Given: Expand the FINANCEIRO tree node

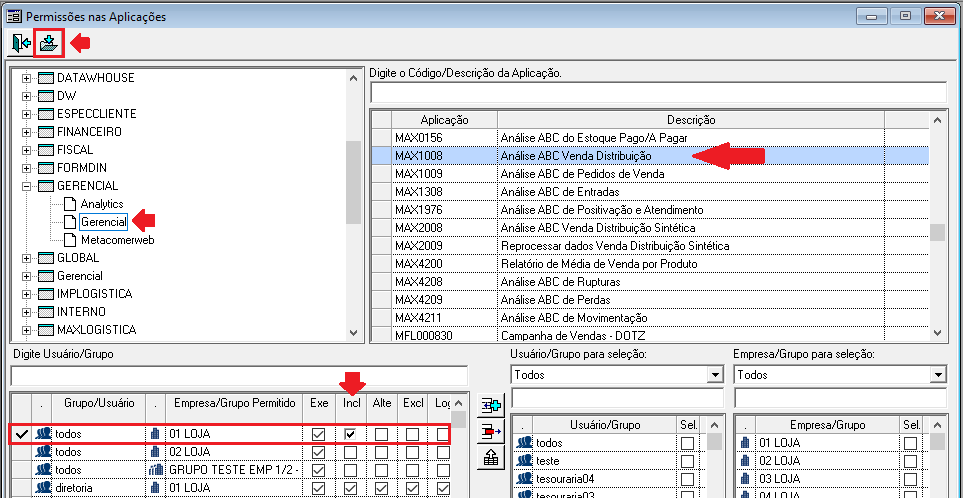Looking at the screenshot, I should click(26, 132).
